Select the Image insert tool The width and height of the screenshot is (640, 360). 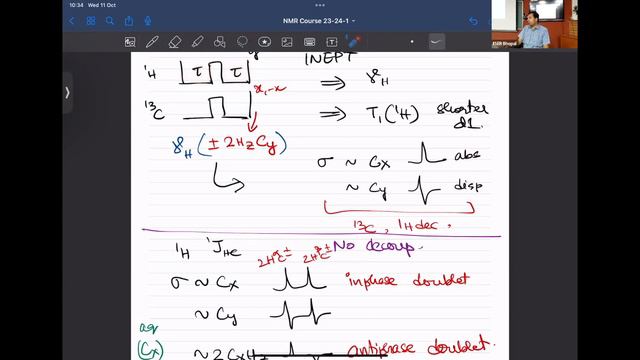pos(287,42)
